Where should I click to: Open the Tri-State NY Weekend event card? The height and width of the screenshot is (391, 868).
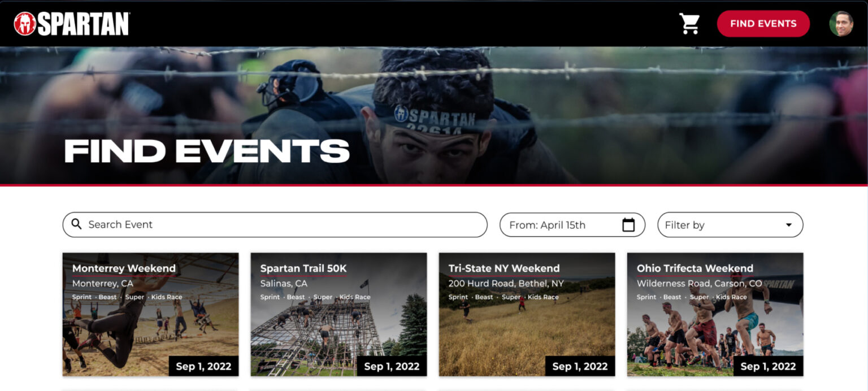click(x=527, y=314)
